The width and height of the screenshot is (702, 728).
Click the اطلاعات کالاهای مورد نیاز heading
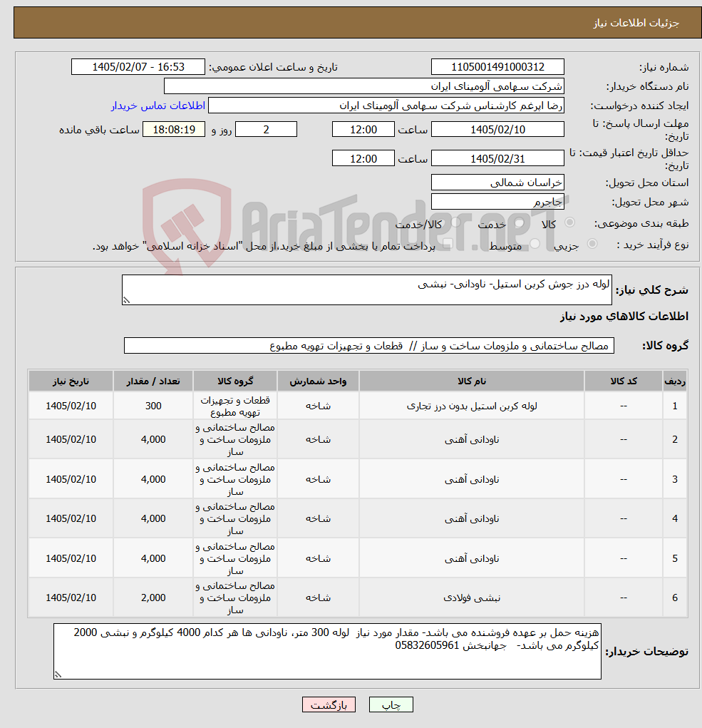click(x=624, y=317)
